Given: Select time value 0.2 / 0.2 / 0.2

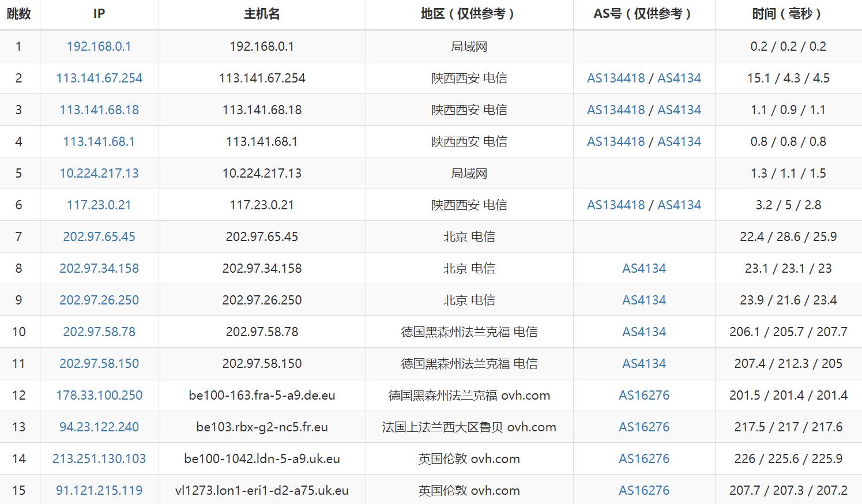Looking at the screenshot, I should pyautogui.click(x=788, y=46).
